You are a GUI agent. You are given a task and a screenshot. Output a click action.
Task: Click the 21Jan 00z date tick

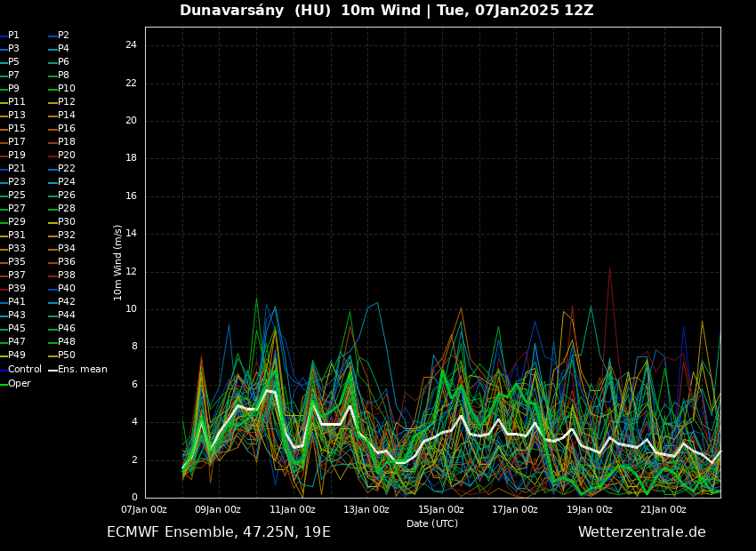(x=664, y=509)
